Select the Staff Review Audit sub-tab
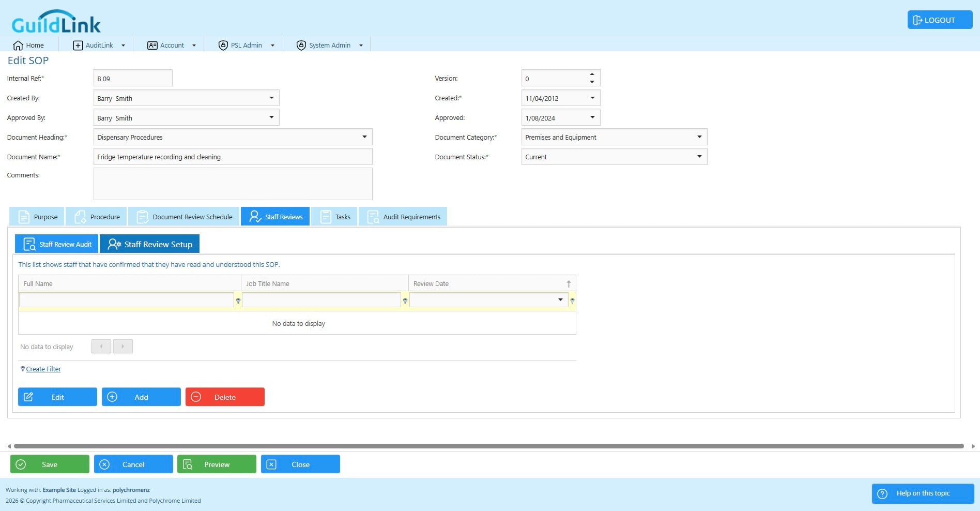Viewport: 980px width, 511px height. click(56, 244)
